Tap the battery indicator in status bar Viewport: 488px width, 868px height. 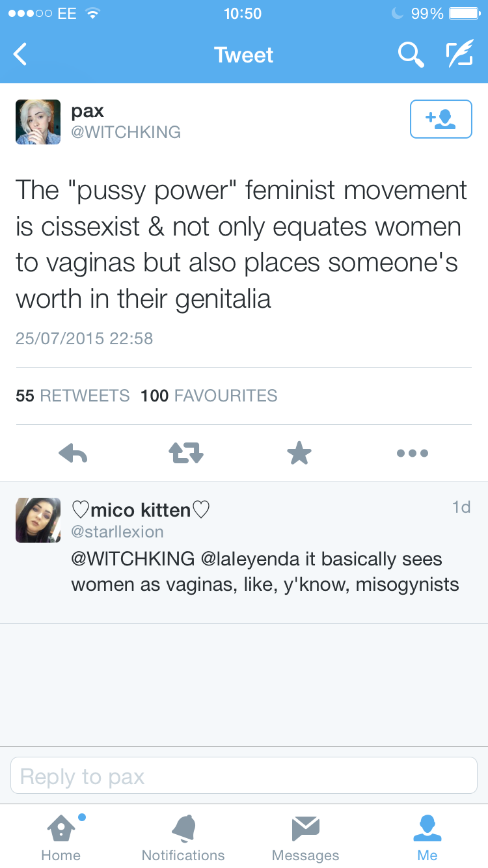pos(464,14)
